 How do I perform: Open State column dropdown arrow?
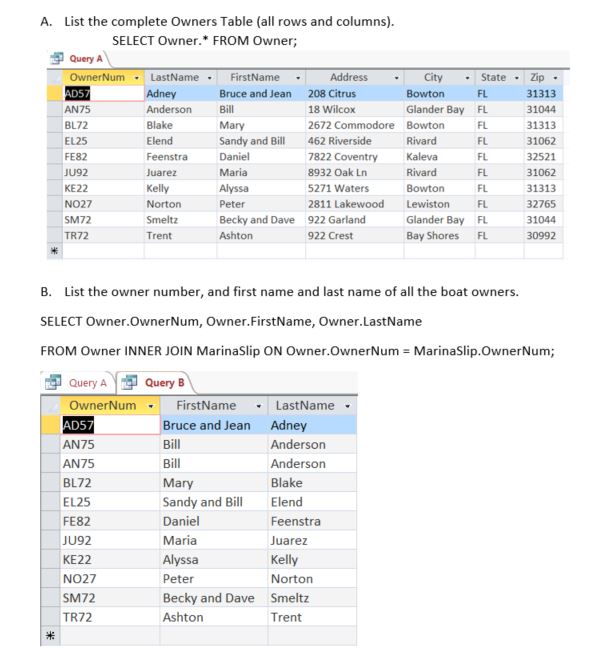517,78
